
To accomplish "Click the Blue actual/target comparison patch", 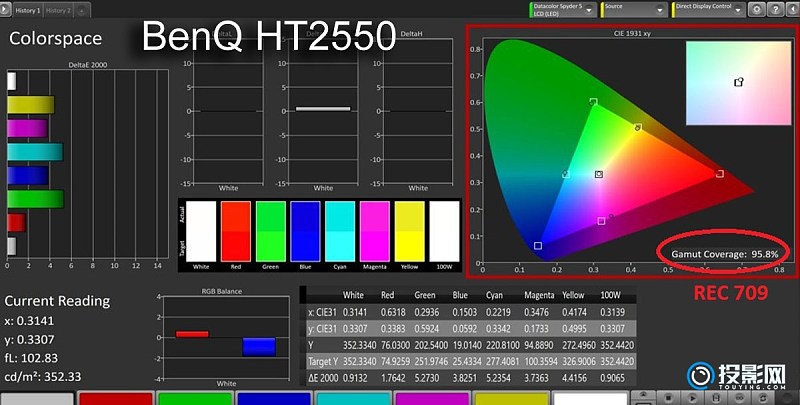I will [x=305, y=232].
